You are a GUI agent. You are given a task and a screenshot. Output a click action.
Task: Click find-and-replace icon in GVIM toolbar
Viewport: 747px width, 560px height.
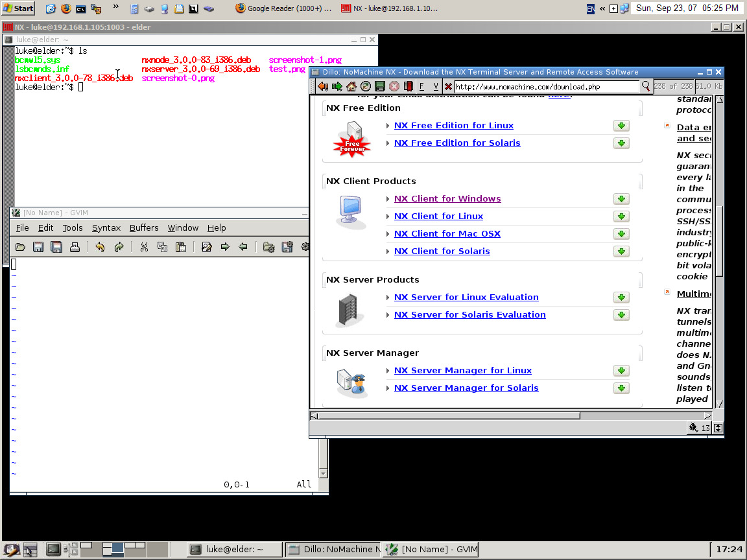[207, 247]
